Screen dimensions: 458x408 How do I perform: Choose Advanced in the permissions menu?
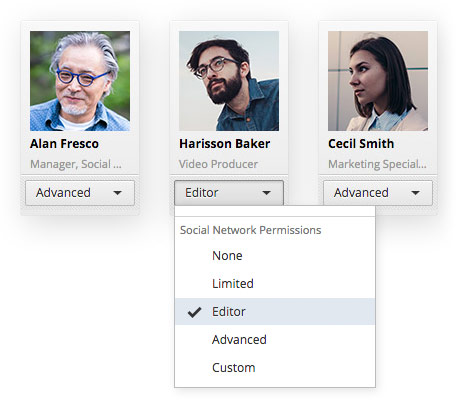point(275,340)
